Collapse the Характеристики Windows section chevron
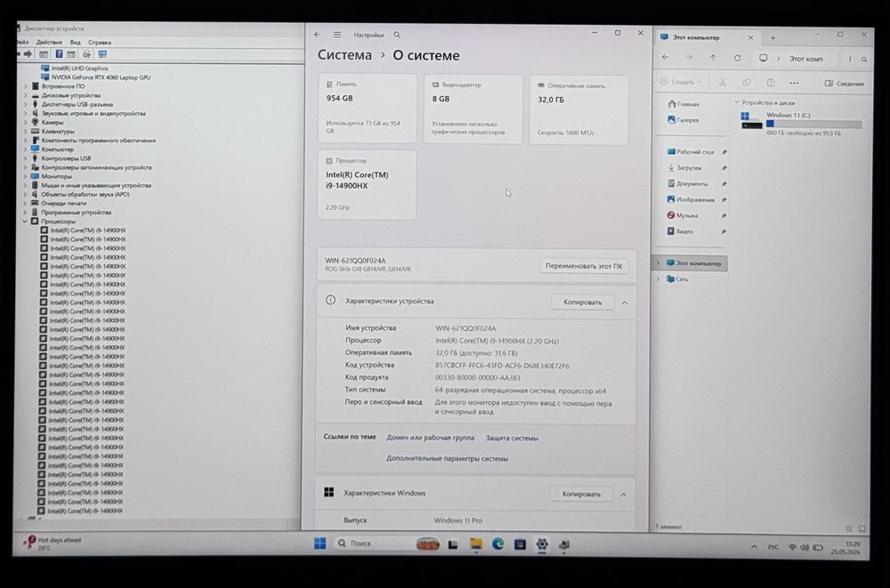The width and height of the screenshot is (890, 588). (623, 495)
